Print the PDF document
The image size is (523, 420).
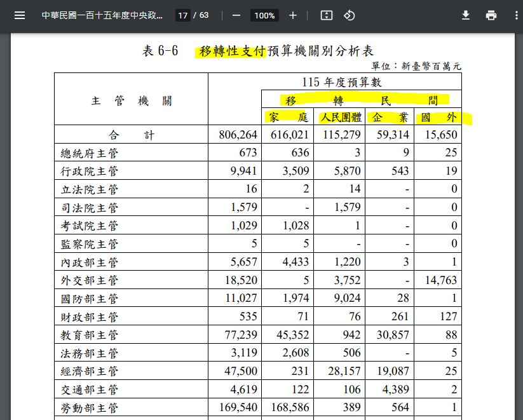tap(491, 15)
